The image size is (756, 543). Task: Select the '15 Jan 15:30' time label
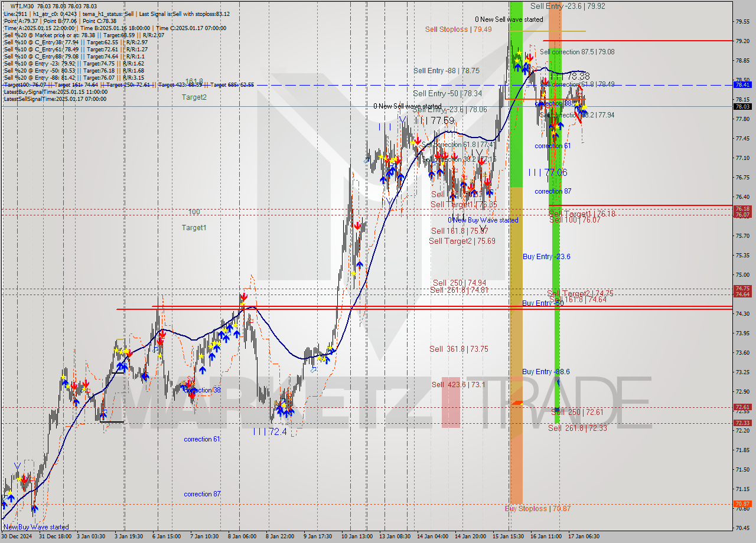(x=508, y=537)
